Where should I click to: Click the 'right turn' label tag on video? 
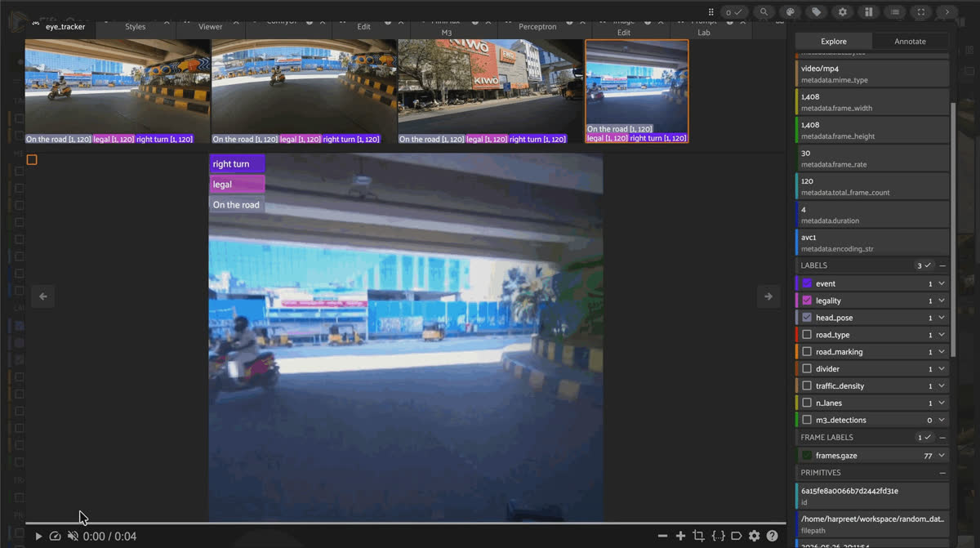(237, 163)
